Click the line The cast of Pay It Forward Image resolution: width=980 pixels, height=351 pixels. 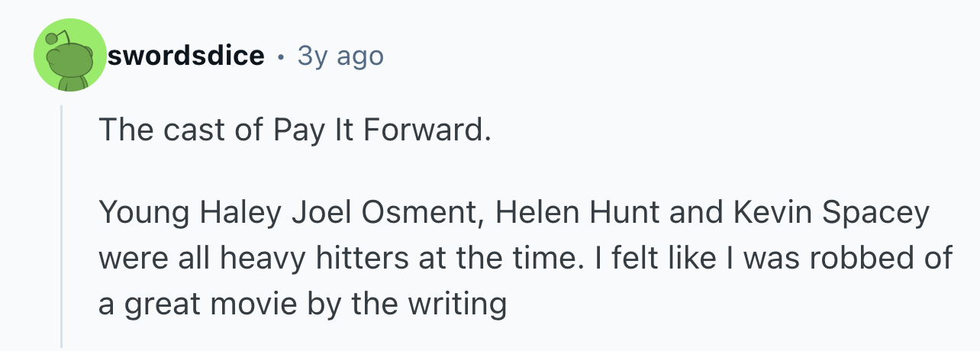pos(294,131)
